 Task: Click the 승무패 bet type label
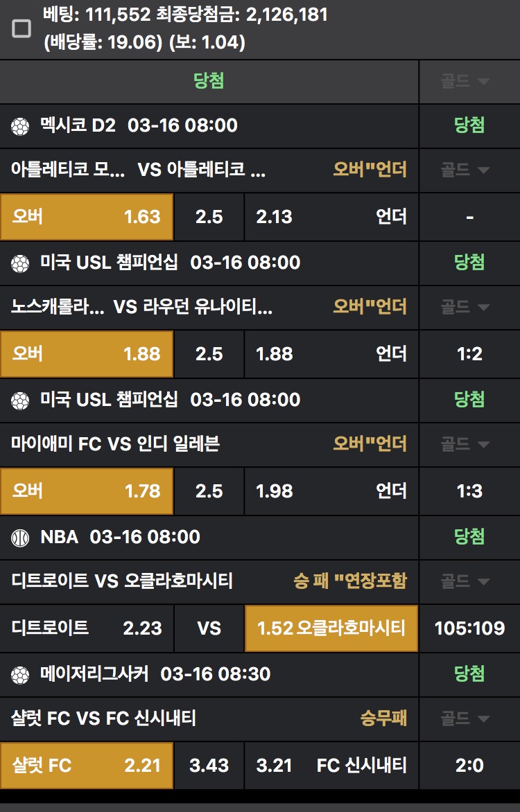point(383,718)
